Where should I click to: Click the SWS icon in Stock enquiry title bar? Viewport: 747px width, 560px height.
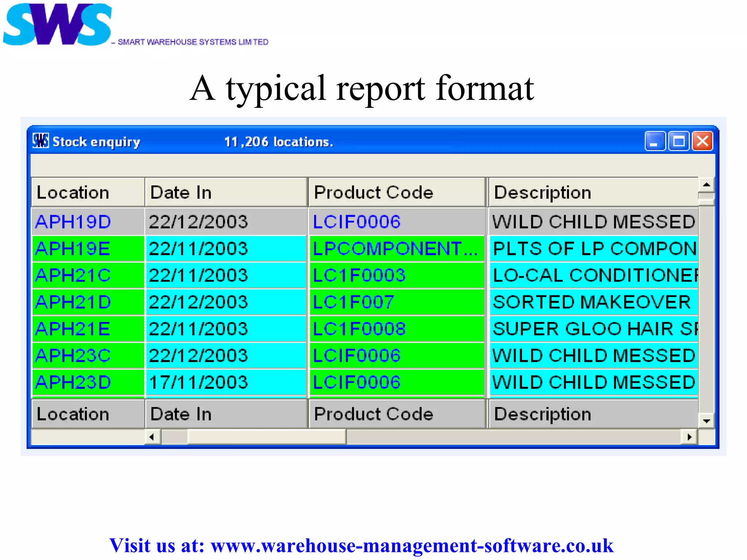(x=40, y=141)
